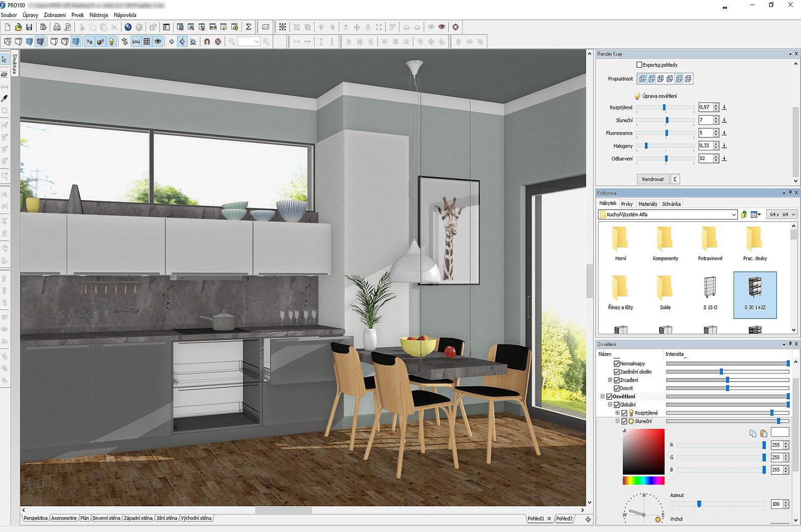Click the Print icon in toolbar
The height and width of the screenshot is (532, 801).
point(57,27)
